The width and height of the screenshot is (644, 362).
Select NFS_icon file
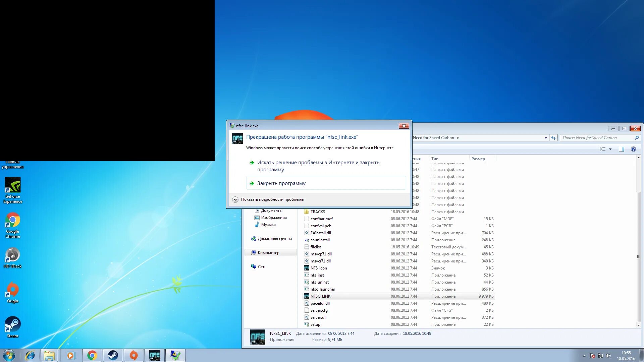point(398,268)
